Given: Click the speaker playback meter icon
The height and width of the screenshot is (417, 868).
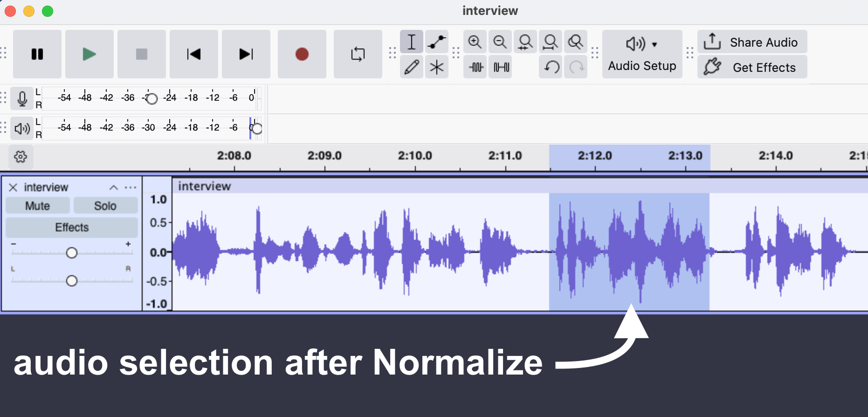Looking at the screenshot, I should coord(22,128).
